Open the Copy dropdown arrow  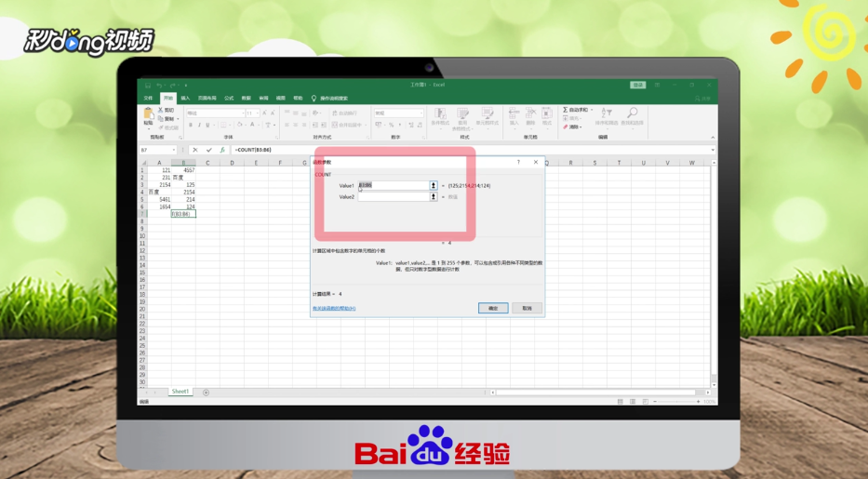point(178,119)
